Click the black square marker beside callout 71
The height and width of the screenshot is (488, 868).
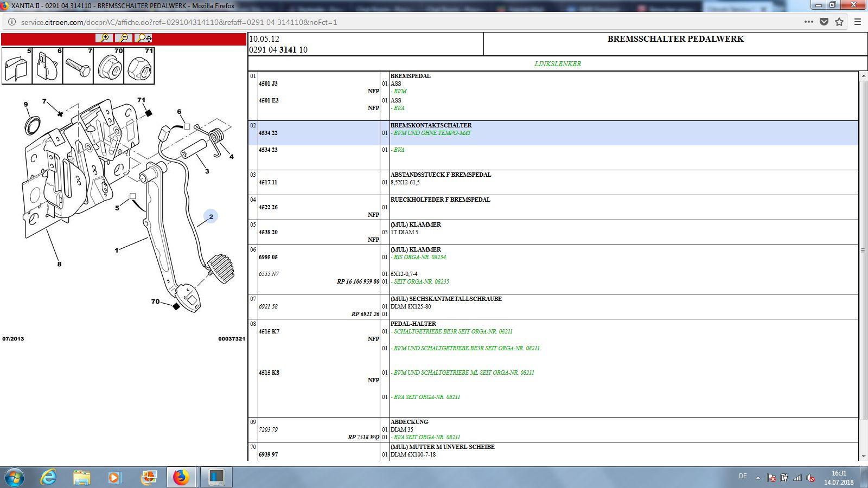click(x=149, y=113)
